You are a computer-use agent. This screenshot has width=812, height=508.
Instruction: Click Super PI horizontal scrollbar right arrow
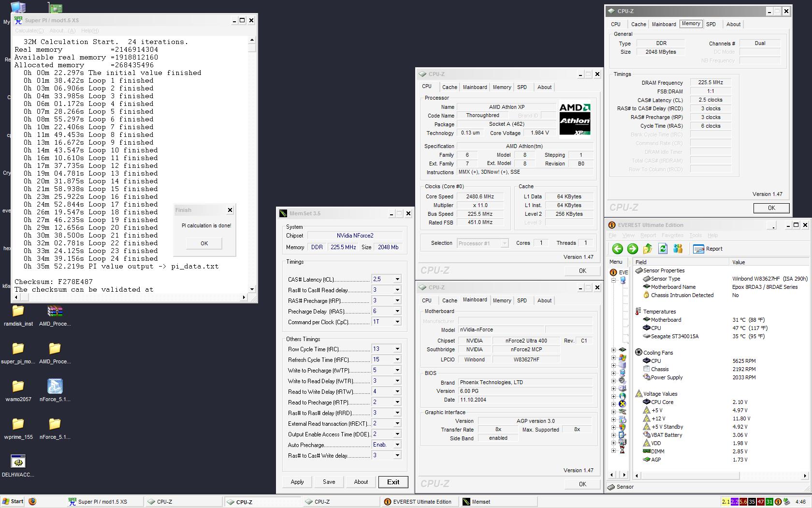[x=244, y=297]
